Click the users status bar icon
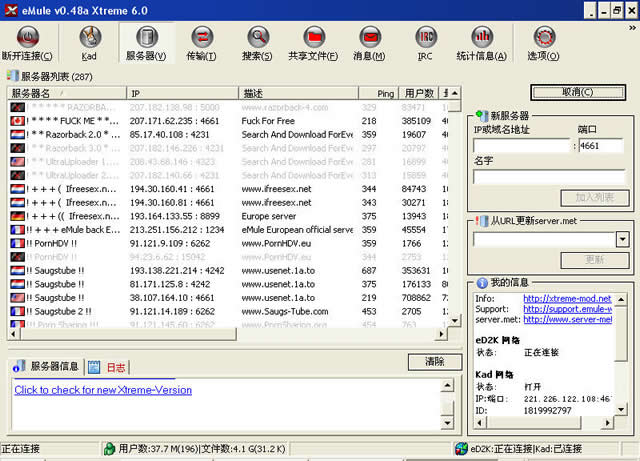This screenshot has width=640, height=461. point(109,449)
